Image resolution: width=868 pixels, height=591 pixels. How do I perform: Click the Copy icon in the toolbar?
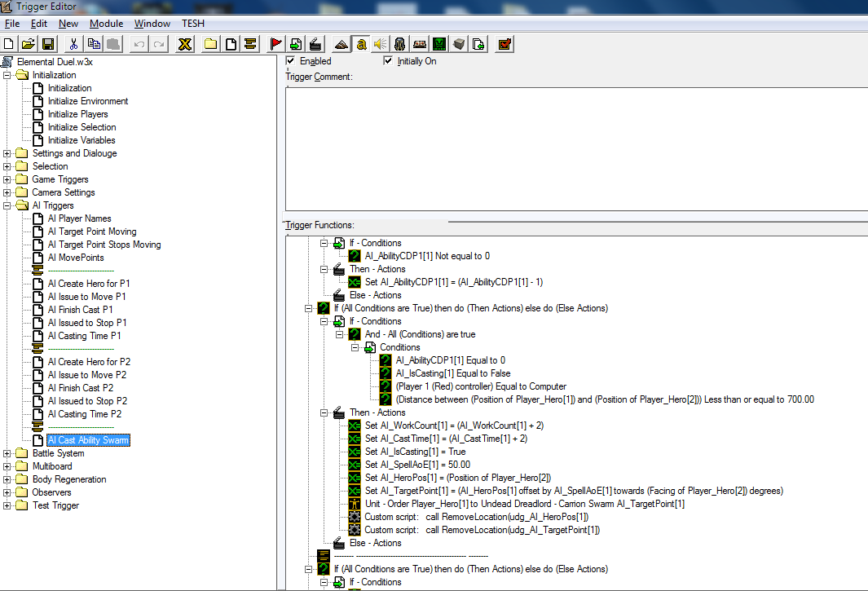point(94,44)
